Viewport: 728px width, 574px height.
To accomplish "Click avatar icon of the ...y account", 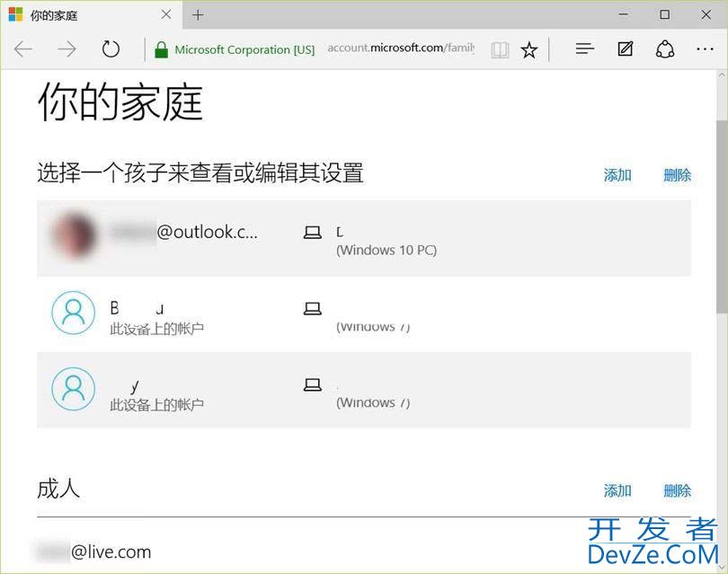I will click(74, 389).
